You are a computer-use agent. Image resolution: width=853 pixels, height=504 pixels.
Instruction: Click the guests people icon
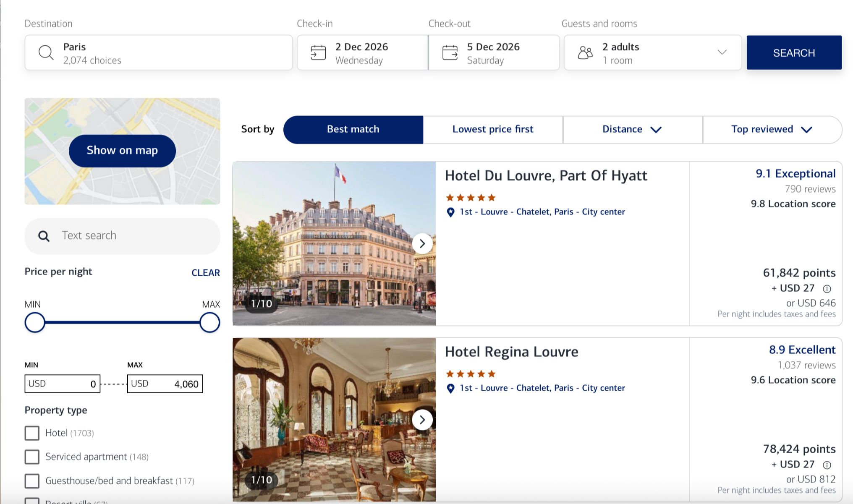click(585, 52)
